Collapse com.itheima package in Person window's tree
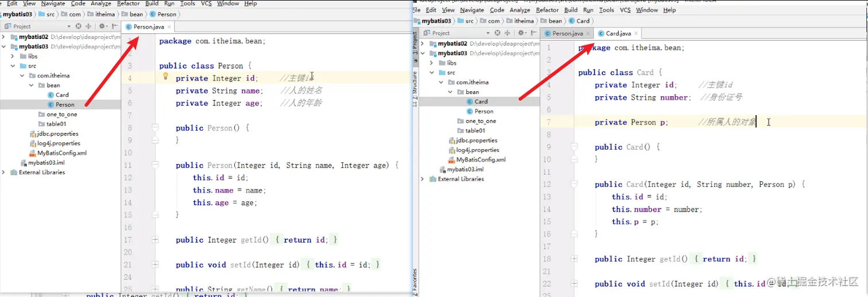Screen dimensions: 868x297 pyautogui.click(x=24, y=76)
